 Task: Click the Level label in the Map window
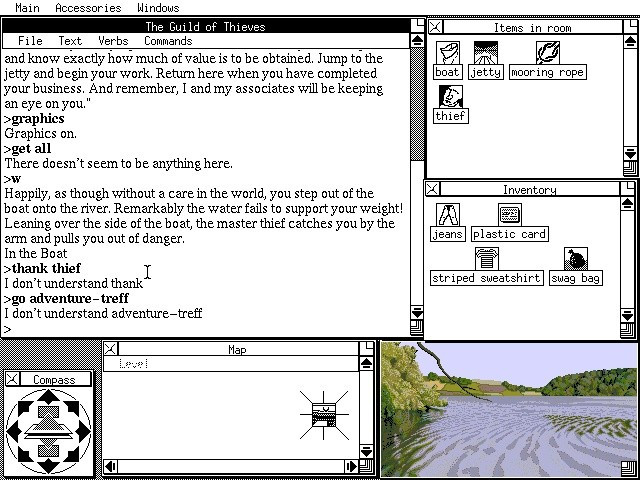coord(133,364)
